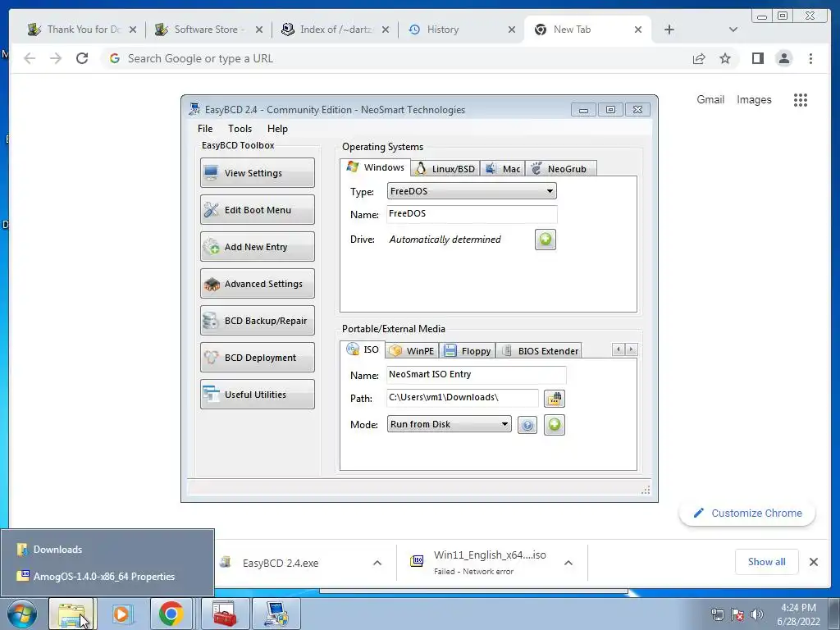Click Customize Chrome button

(x=747, y=513)
